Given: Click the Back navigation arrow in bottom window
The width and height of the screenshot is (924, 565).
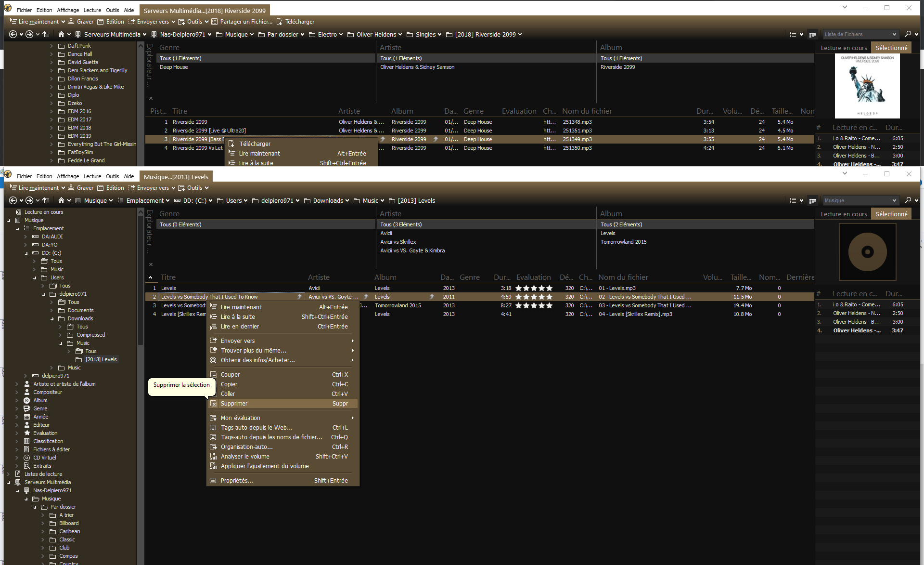Looking at the screenshot, I should tap(13, 200).
